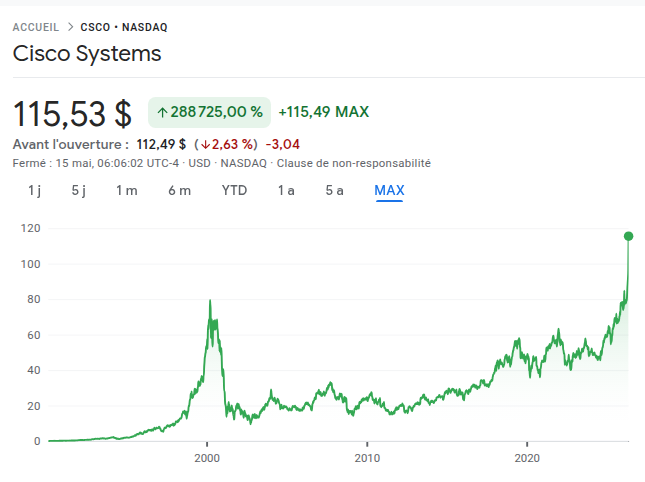Click the red down arrow beside 2,63 %
645x482 pixels.
pos(205,145)
